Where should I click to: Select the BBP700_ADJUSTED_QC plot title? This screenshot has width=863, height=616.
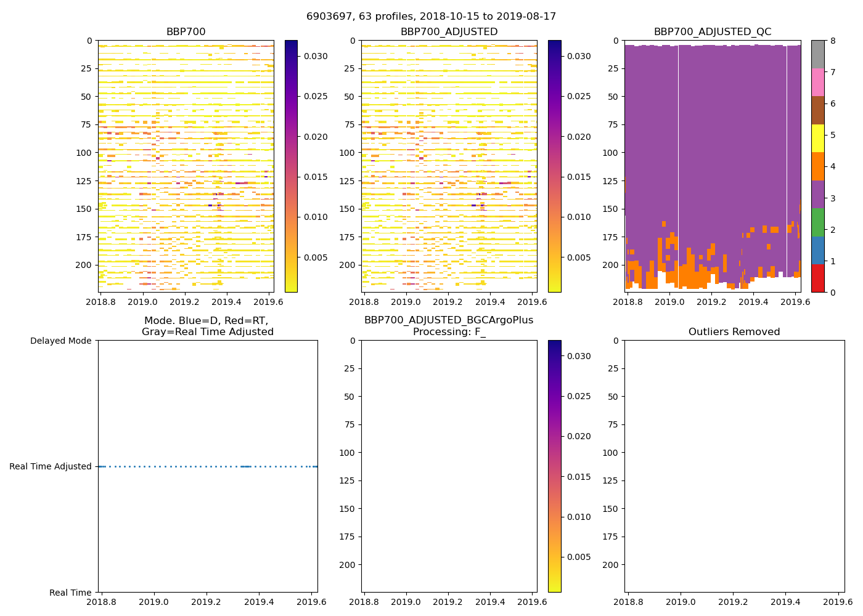coord(712,32)
